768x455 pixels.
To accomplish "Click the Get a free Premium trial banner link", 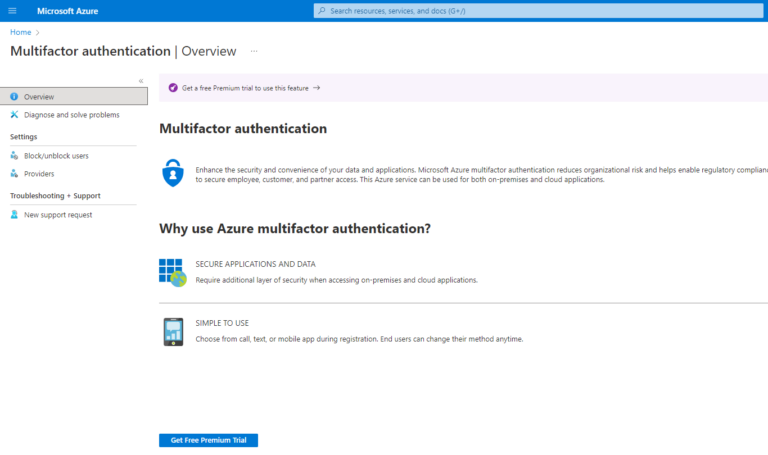I will [245, 88].
